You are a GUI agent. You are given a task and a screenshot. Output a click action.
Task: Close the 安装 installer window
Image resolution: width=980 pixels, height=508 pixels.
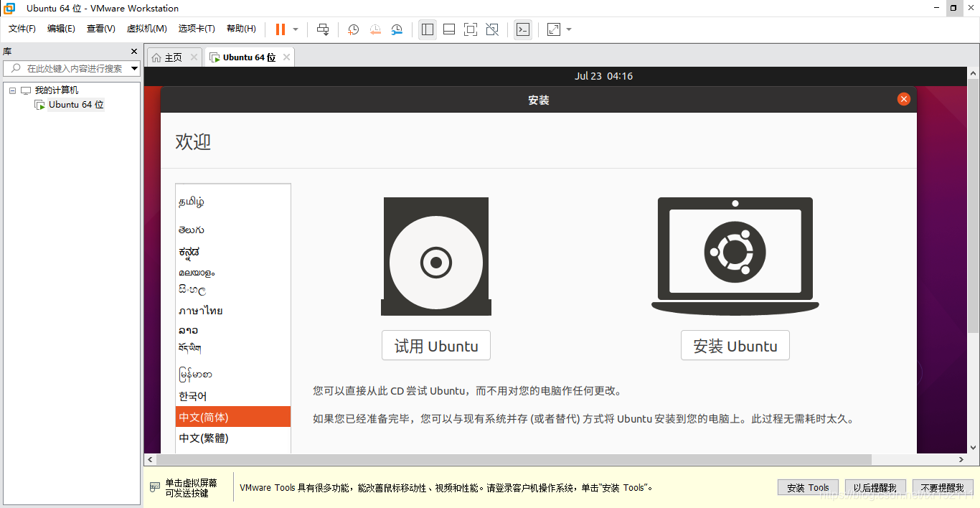904,99
